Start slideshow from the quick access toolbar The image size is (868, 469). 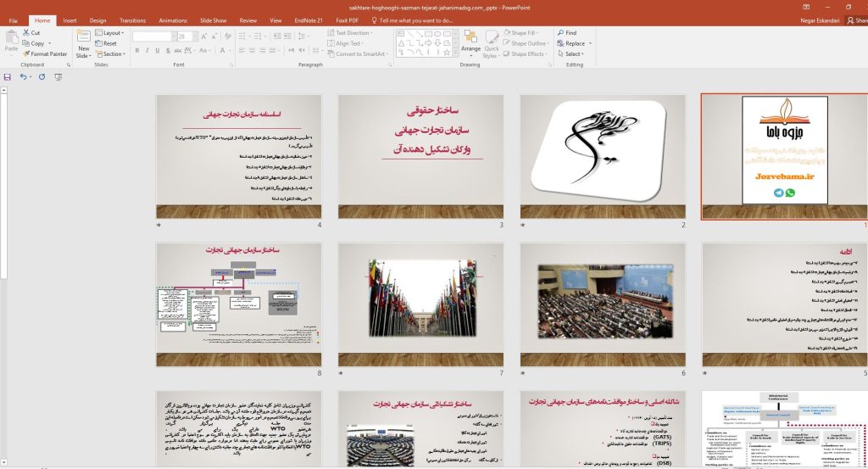[x=58, y=77]
